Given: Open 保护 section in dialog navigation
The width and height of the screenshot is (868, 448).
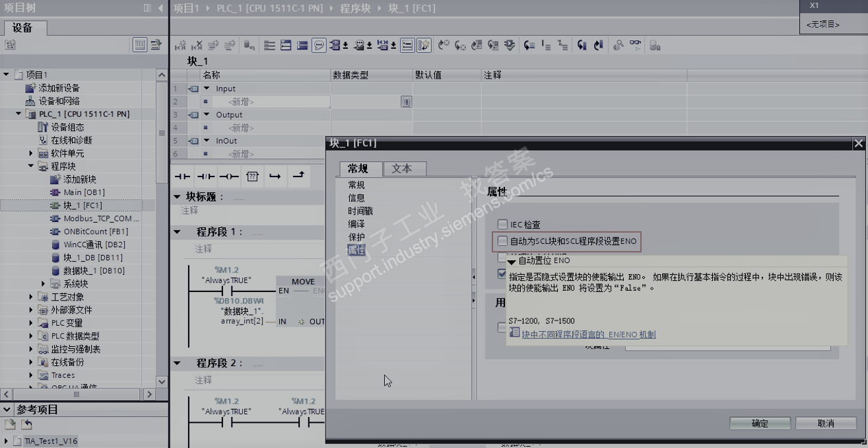Looking at the screenshot, I should pos(356,237).
